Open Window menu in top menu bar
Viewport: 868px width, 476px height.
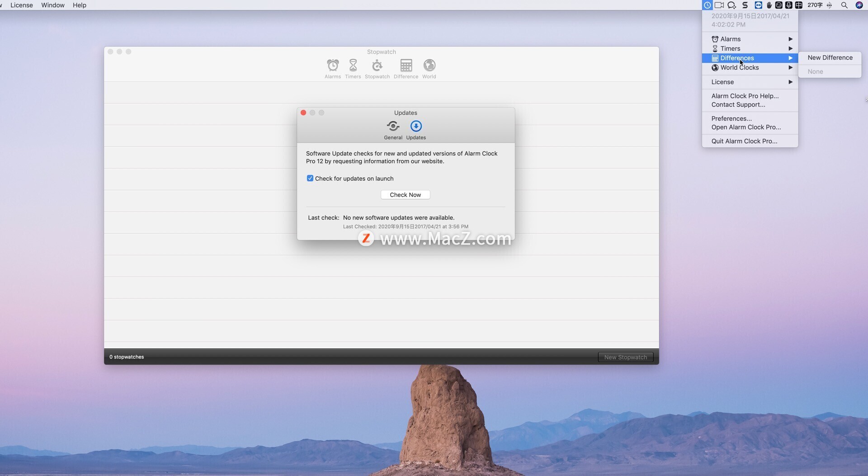tap(53, 5)
